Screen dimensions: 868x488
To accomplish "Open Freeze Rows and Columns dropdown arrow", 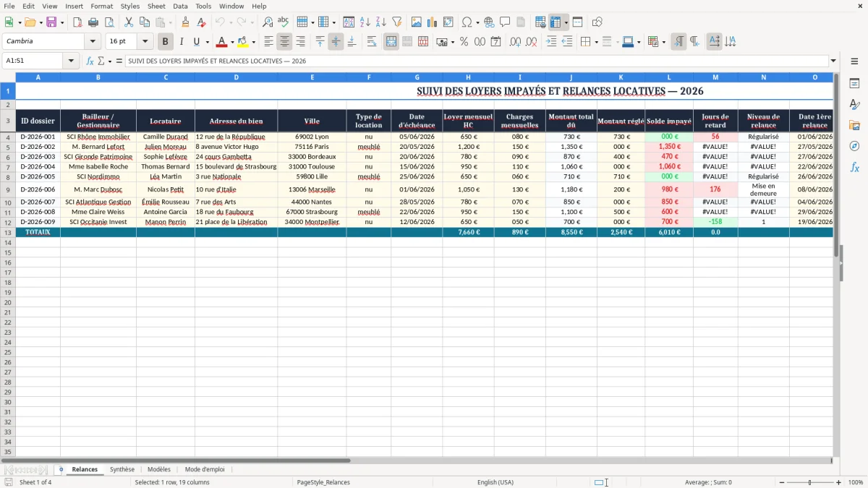I will [x=566, y=22].
